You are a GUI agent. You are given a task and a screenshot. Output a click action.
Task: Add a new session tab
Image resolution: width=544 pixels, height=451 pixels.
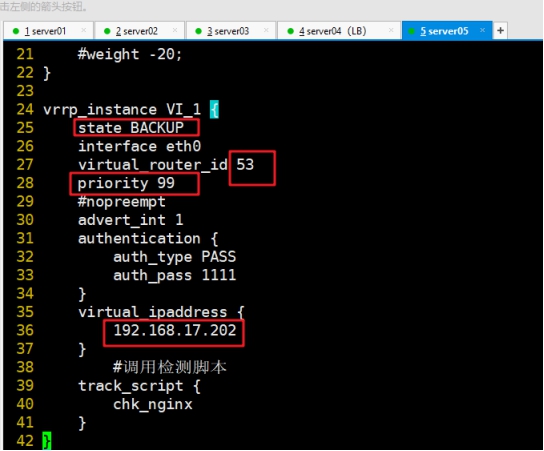tap(500, 31)
